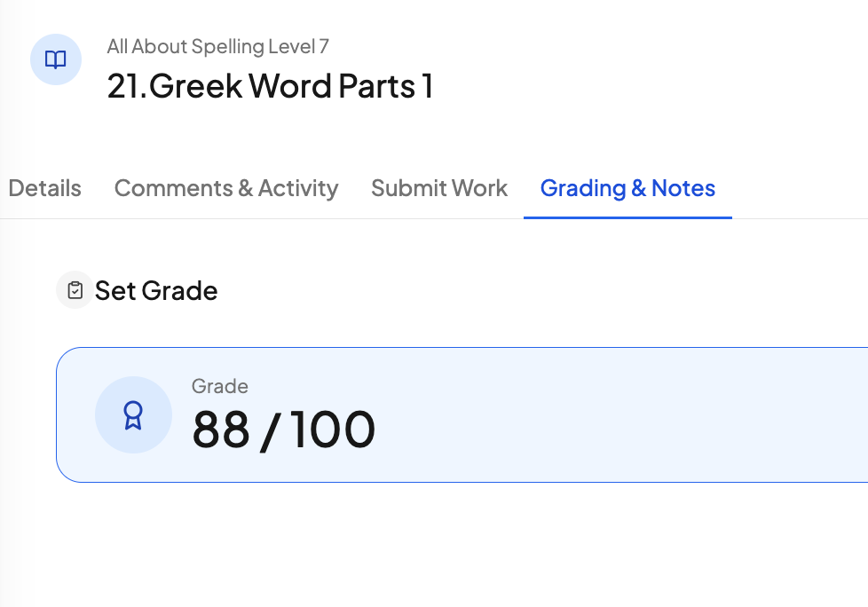Click the open book icon beside the title
Image resolution: width=868 pixels, height=607 pixels.
pos(56,59)
